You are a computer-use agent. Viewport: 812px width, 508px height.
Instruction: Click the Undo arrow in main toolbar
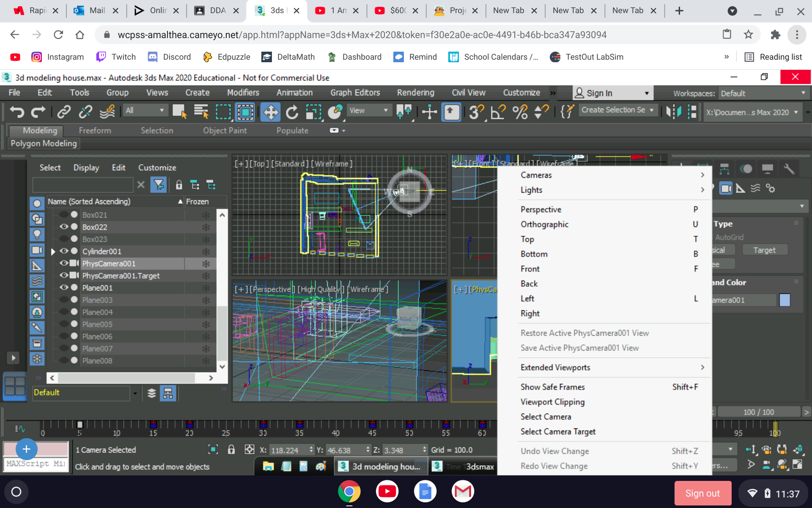(17, 112)
